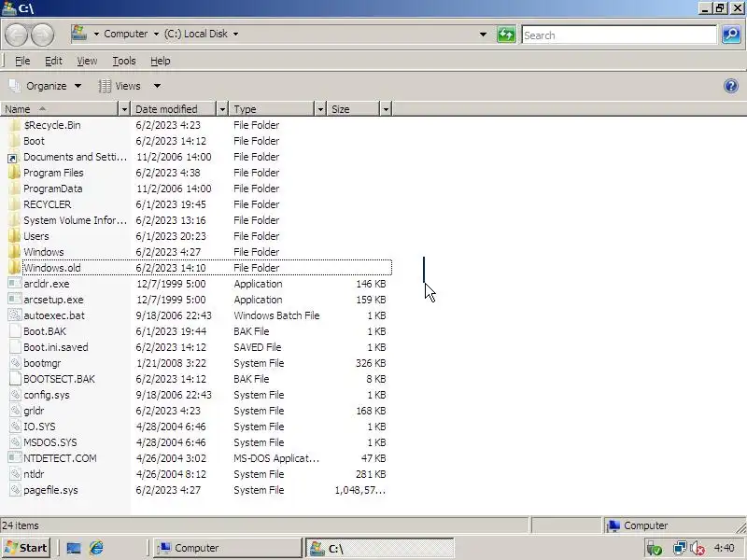Launch Internet Explorer from Quick Launch
Screen dimensions: 747x560
97,548
